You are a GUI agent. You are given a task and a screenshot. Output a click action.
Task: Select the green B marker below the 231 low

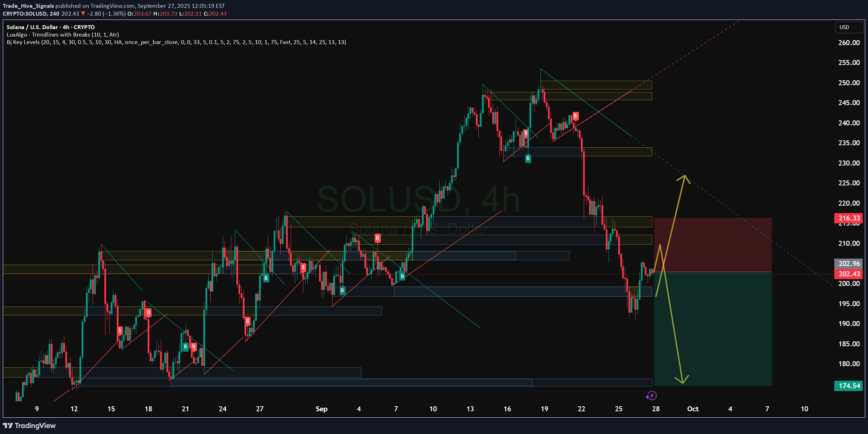coord(528,158)
